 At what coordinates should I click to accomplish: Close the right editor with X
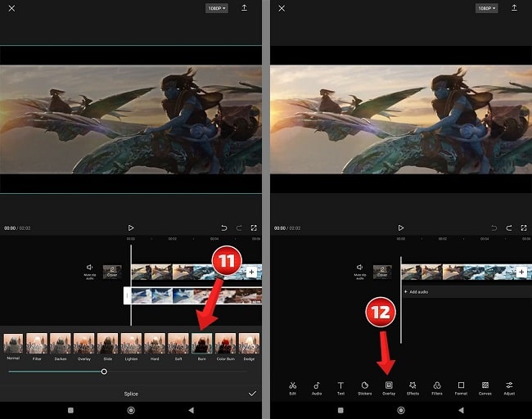click(x=282, y=8)
